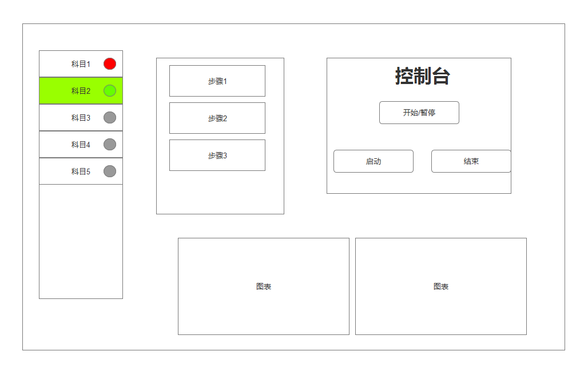The height and width of the screenshot is (371, 588).
Task: Open the 科目5 label in the subject list
Action: coord(81,171)
